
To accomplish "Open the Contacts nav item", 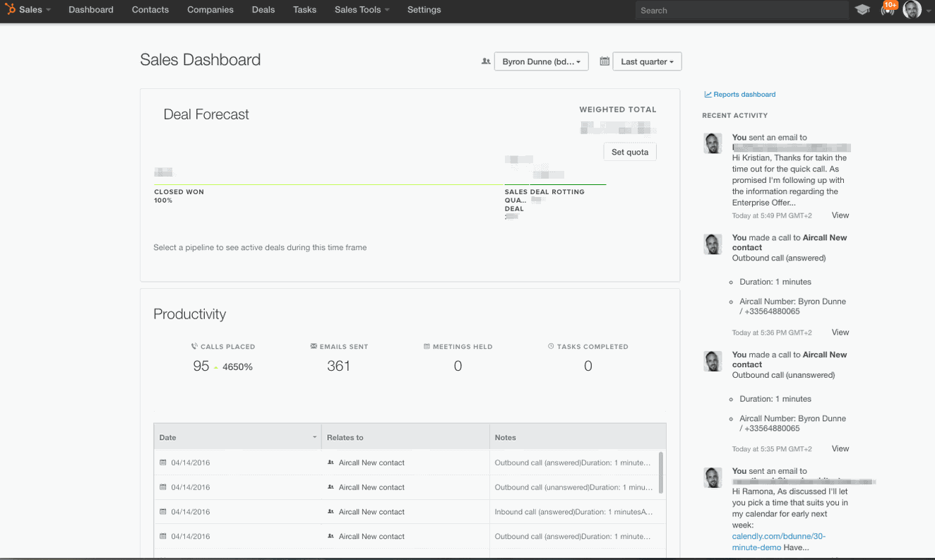I will (x=150, y=10).
